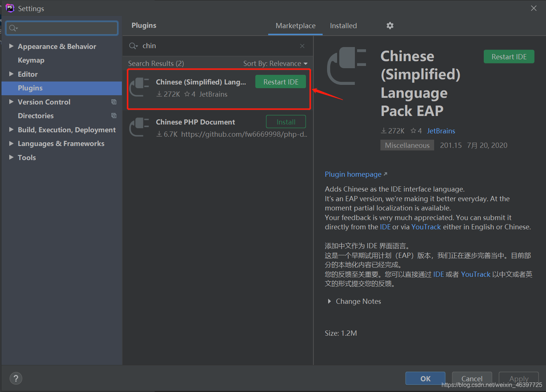Focus the plugin search field containing 'chin'
The height and width of the screenshot is (392, 546).
219,46
